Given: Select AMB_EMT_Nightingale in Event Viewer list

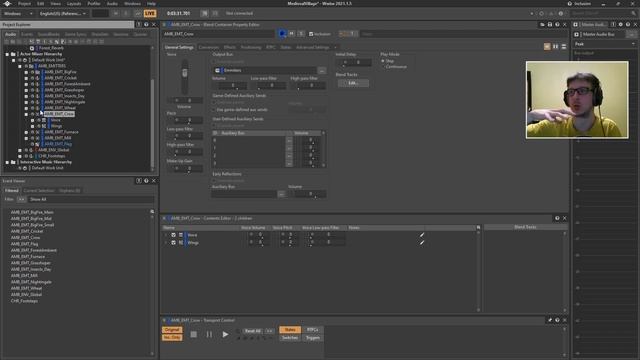Looking at the screenshot, I should coord(31,282).
